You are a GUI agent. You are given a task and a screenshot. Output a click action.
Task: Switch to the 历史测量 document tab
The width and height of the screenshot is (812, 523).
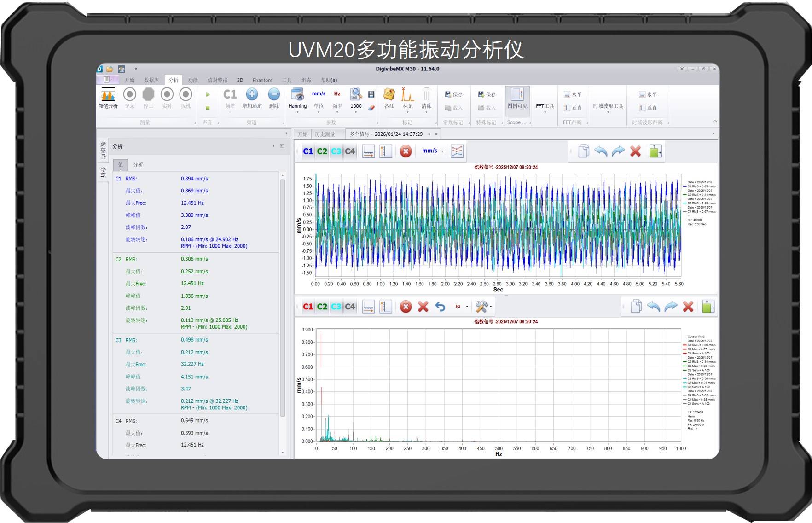point(325,134)
